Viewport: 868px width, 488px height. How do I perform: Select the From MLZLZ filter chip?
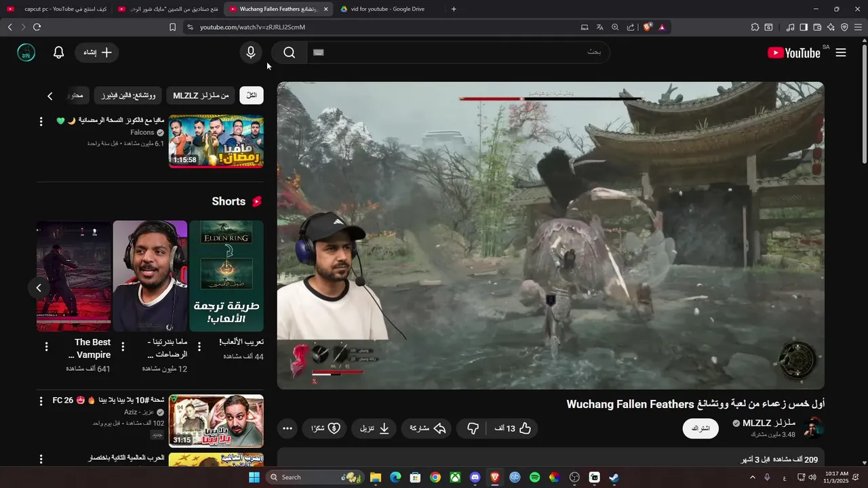(201, 96)
